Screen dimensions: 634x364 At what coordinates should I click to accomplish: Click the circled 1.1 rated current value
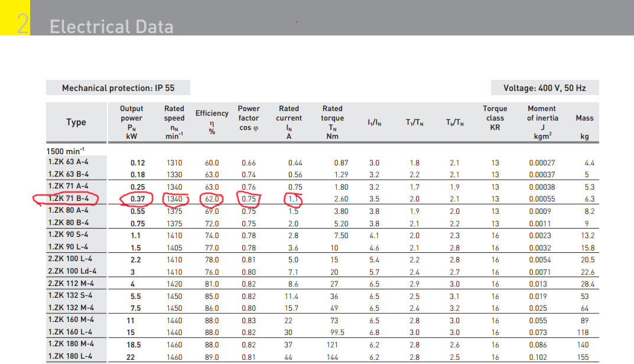[293, 199]
